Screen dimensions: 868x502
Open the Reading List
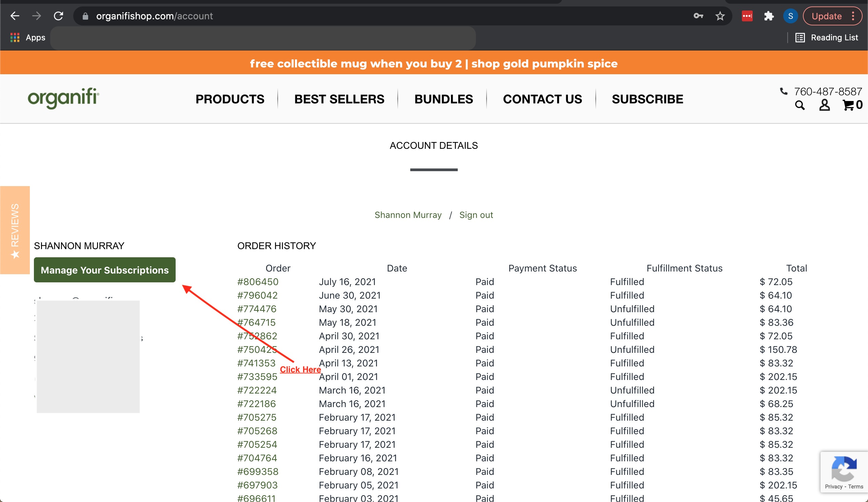pyautogui.click(x=827, y=38)
